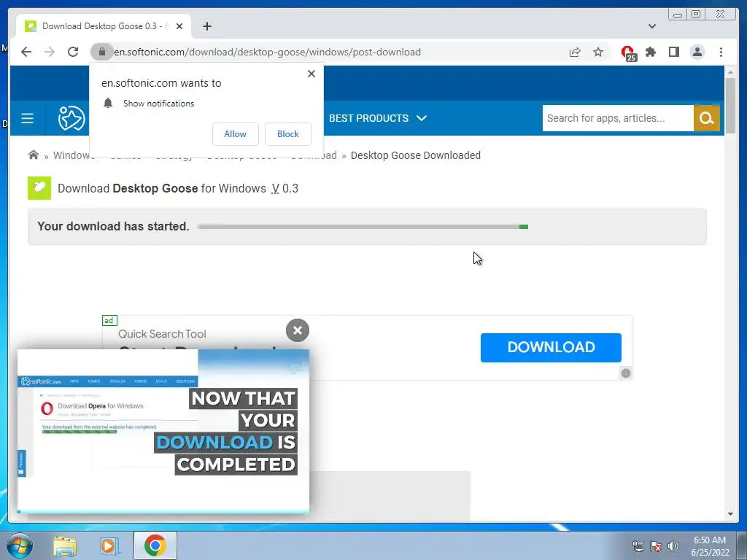Image resolution: width=747 pixels, height=560 pixels.
Task: Open Chrome's three-dot menu
Action: [721, 52]
